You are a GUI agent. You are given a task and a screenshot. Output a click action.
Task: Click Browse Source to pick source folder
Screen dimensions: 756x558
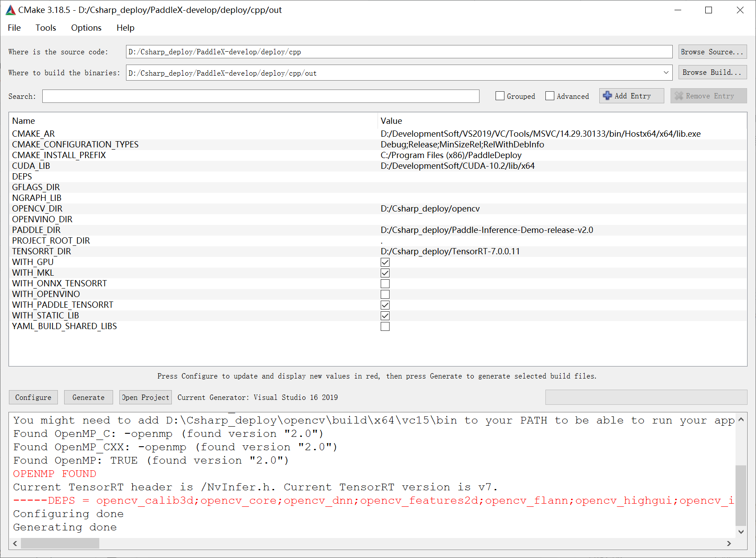(712, 52)
